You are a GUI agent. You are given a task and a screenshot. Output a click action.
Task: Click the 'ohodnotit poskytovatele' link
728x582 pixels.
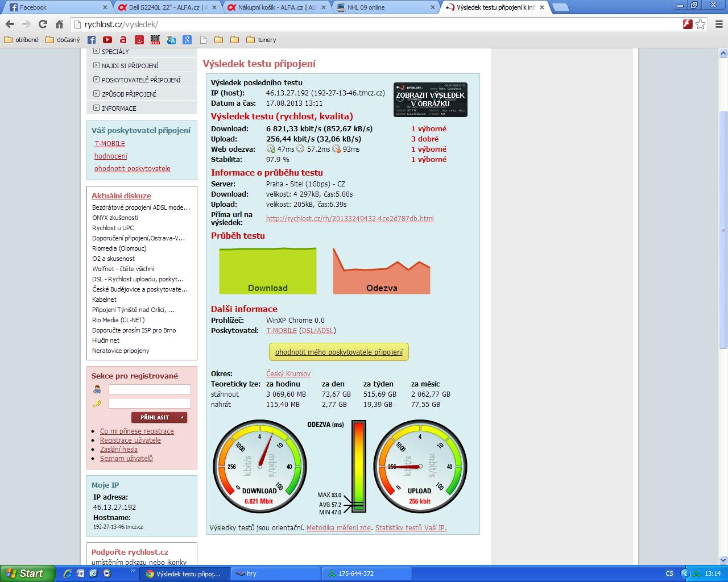(133, 168)
